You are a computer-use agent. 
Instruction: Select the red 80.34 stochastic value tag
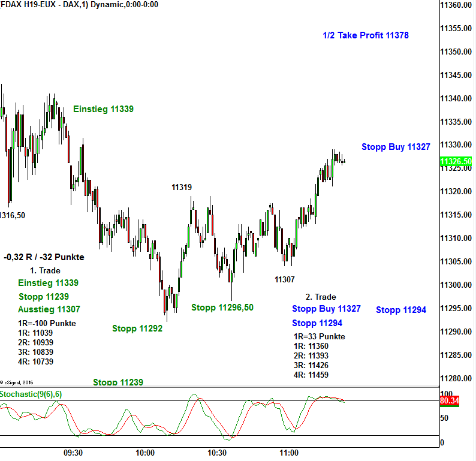[449, 400]
